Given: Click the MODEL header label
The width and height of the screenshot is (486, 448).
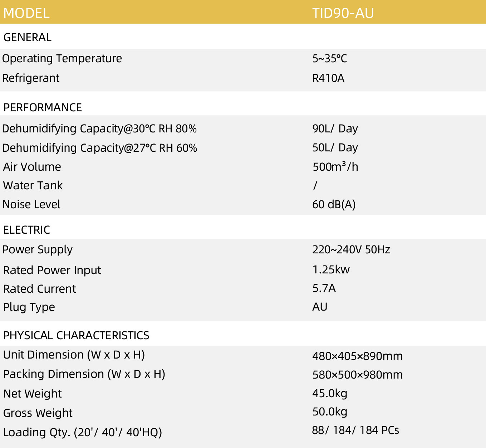Looking at the screenshot, I should pyautogui.click(x=26, y=13).
